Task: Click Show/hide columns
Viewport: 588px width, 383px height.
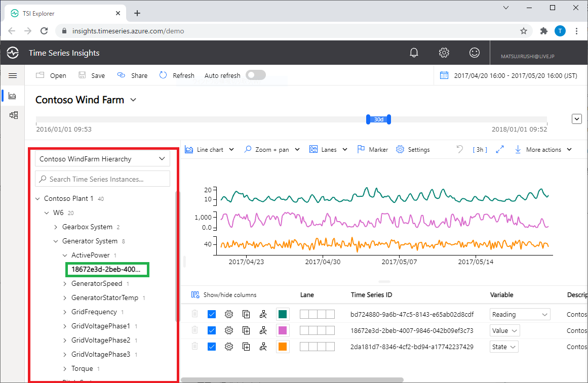Action: [x=224, y=295]
